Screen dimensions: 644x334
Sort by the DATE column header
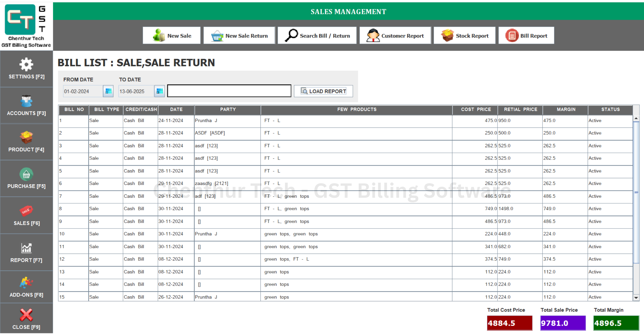pyautogui.click(x=176, y=109)
